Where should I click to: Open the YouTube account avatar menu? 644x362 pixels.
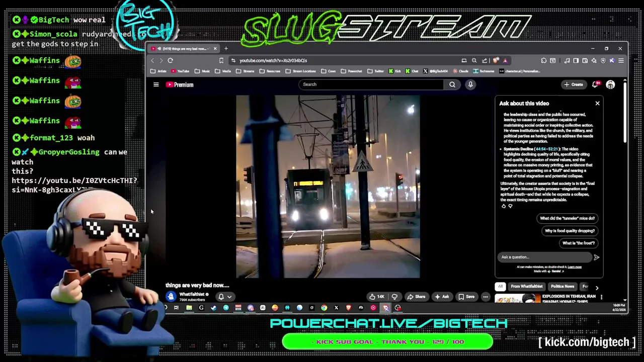point(610,84)
